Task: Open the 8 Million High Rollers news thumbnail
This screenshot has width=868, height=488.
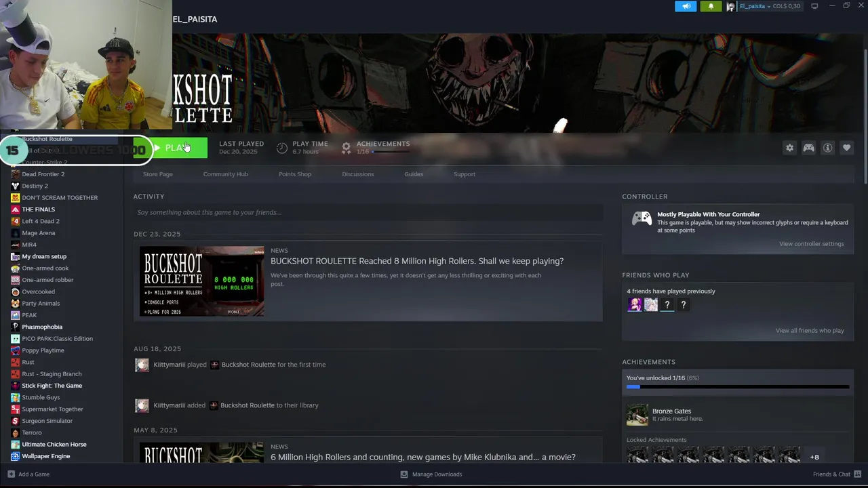Action: [201, 281]
